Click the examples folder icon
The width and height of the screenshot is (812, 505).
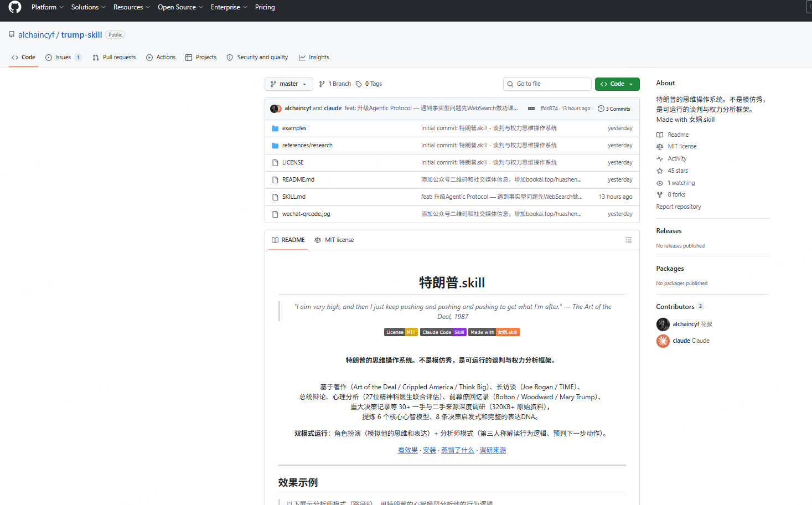click(275, 128)
